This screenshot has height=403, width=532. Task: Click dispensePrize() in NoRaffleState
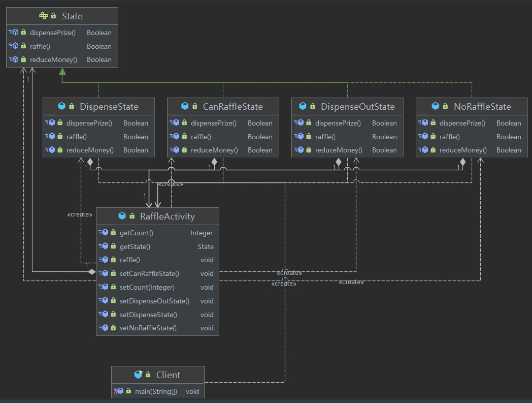462,123
